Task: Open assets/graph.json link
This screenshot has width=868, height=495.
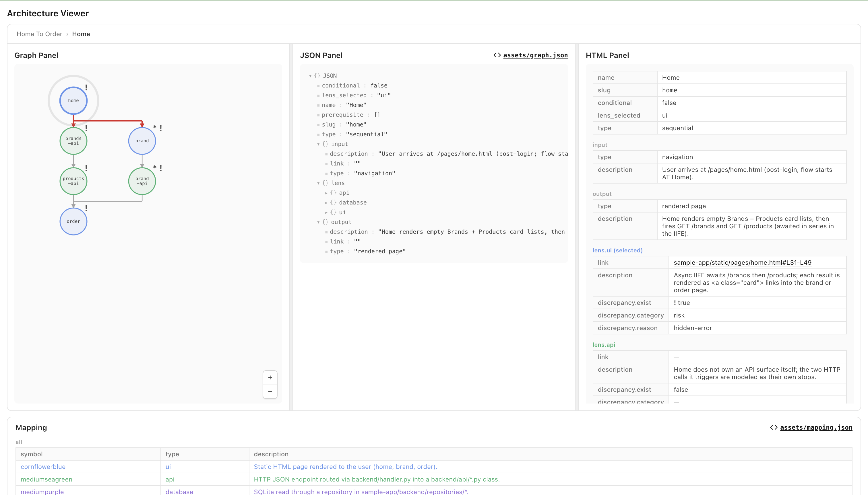Action: [535, 55]
